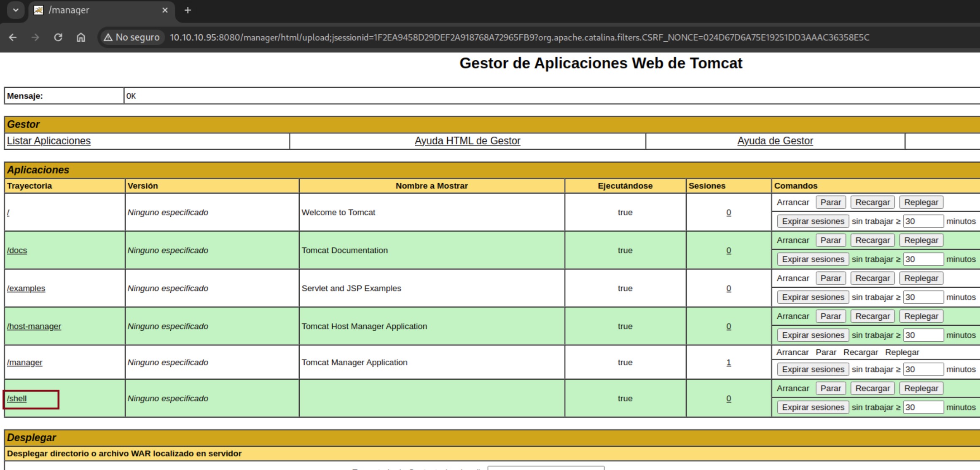Expire sessions for /host-manager
This screenshot has height=470, width=980.
click(x=813, y=335)
